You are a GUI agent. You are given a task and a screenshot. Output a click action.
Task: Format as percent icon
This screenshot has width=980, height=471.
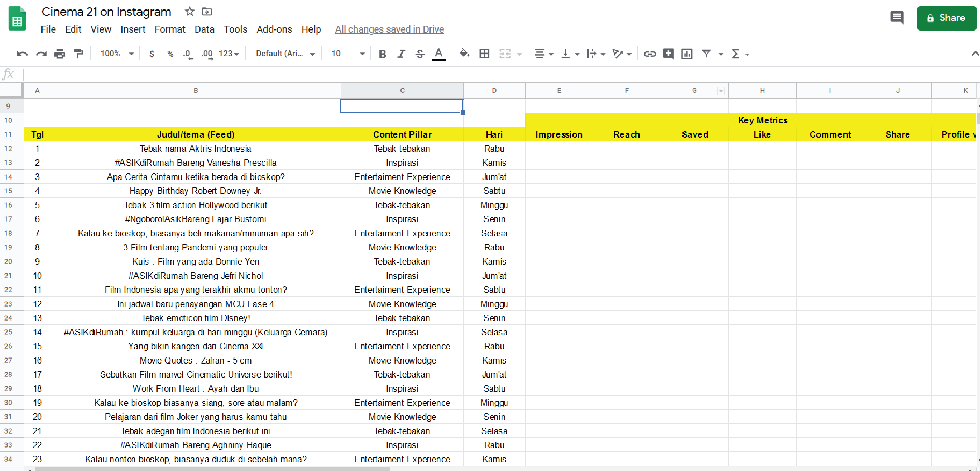[170, 54]
